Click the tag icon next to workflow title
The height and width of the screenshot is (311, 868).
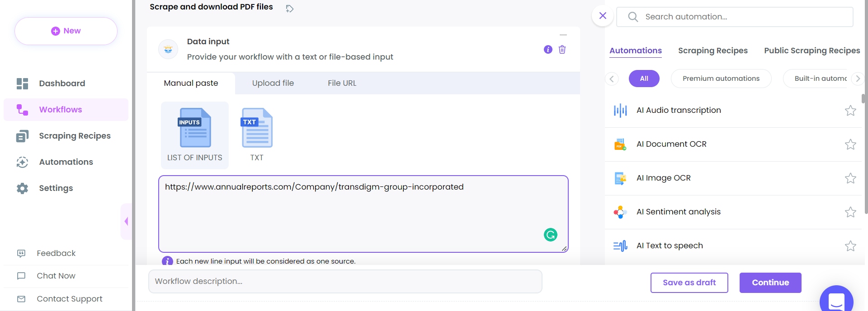pyautogui.click(x=290, y=9)
